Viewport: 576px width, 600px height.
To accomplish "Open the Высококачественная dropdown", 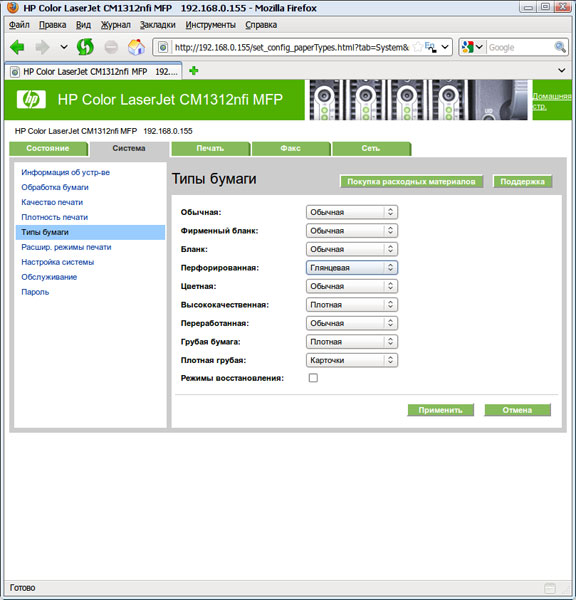I will pyautogui.click(x=352, y=305).
